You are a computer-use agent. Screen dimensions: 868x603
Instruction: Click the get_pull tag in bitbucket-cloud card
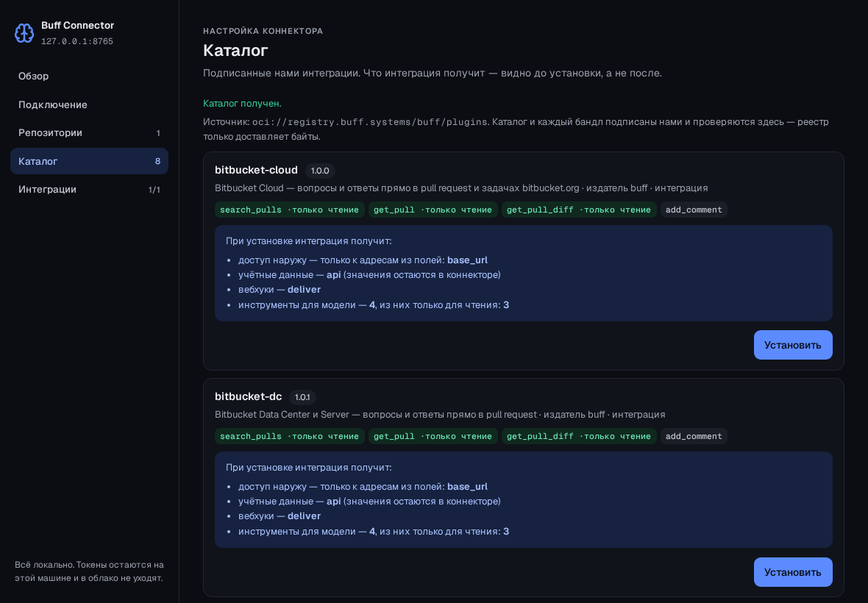coord(433,210)
